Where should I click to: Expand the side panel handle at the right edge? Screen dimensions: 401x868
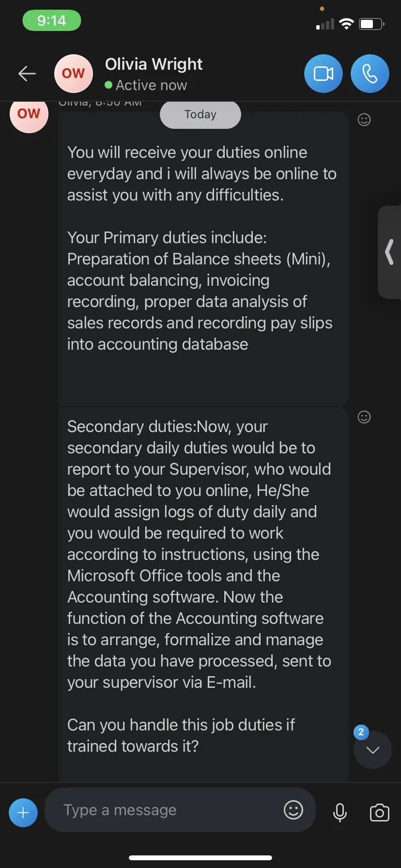389,252
